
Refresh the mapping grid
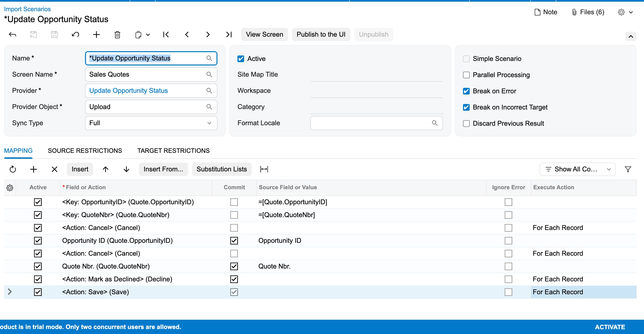tap(13, 169)
